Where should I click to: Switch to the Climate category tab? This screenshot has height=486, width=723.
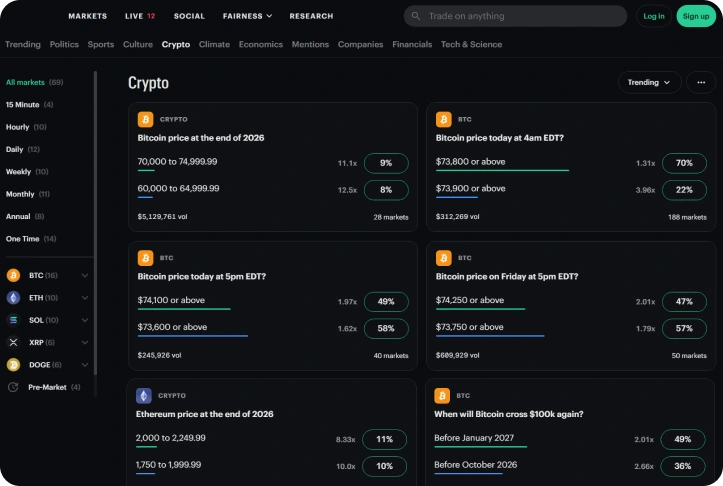pos(214,44)
